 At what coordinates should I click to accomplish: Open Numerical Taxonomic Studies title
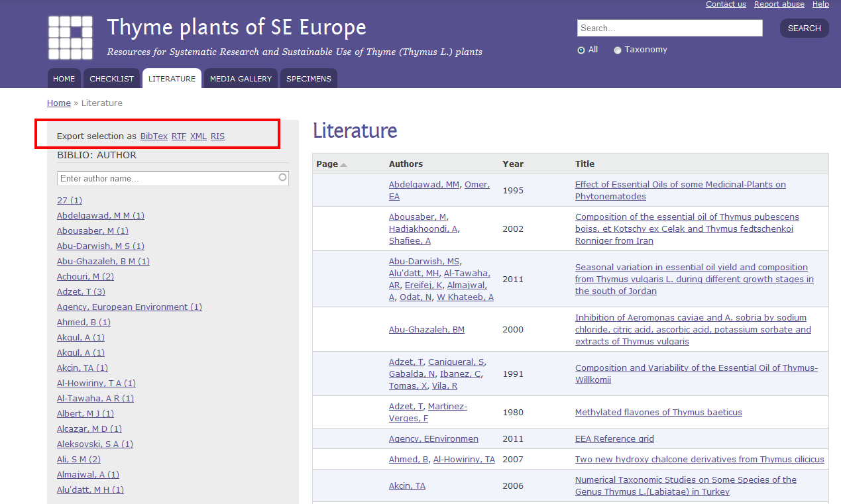click(x=686, y=485)
